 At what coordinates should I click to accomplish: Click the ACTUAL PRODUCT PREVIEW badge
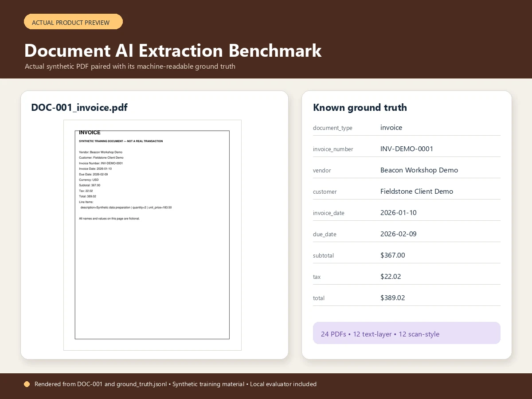click(73, 22)
